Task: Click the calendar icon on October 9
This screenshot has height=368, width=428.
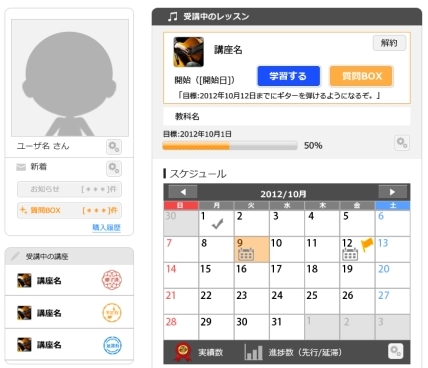Action: coord(246,254)
